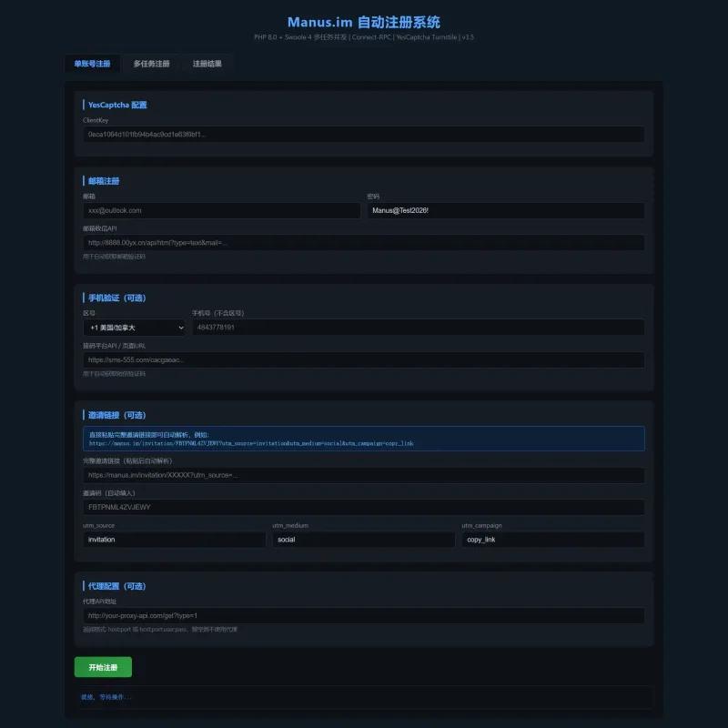Click the 邀请链接（可选）section heading

pos(117,415)
